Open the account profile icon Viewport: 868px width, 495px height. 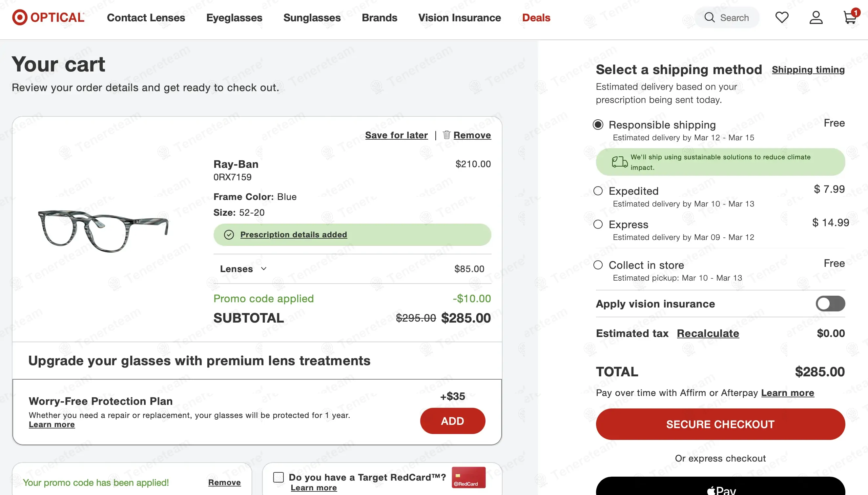(x=816, y=17)
